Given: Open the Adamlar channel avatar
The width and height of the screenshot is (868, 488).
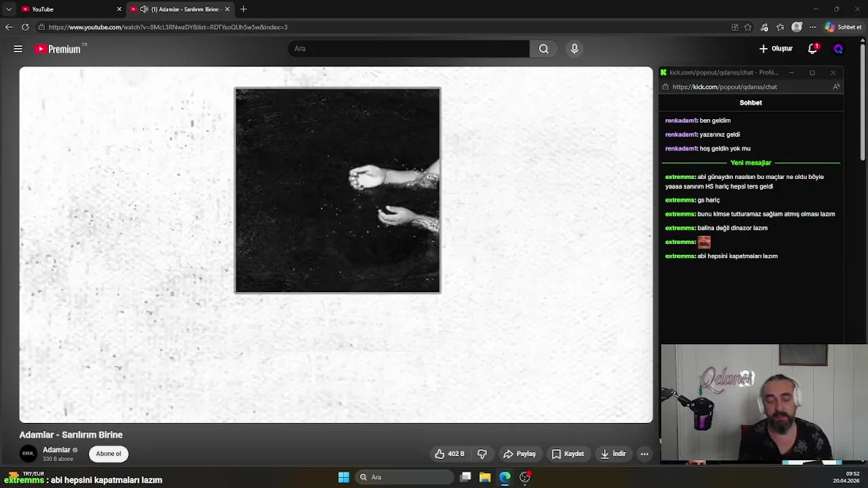Looking at the screenshot, I should tap(28, 453).
